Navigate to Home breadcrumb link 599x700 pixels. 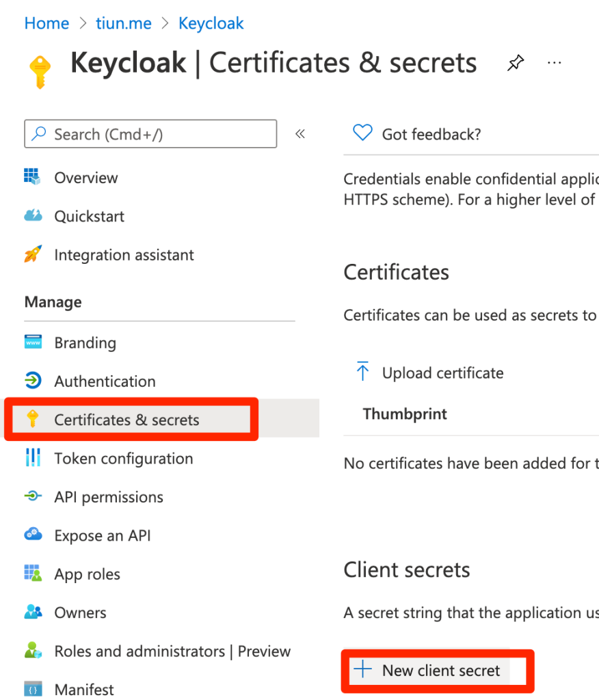[x=46, y=23]
